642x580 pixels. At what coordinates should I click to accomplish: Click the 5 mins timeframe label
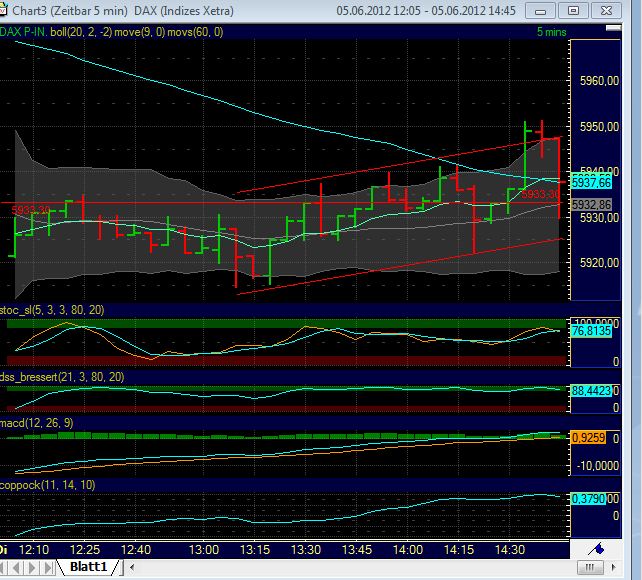[552, 32]
